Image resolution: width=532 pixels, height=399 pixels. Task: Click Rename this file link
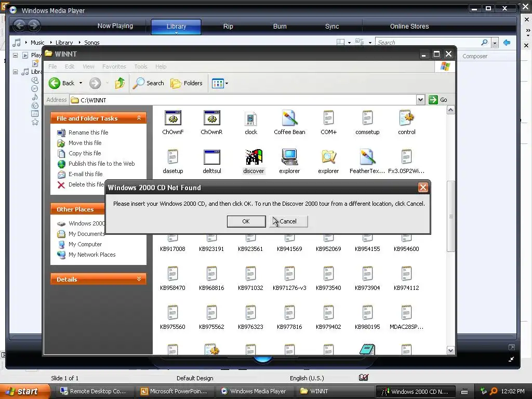point(88,132)
